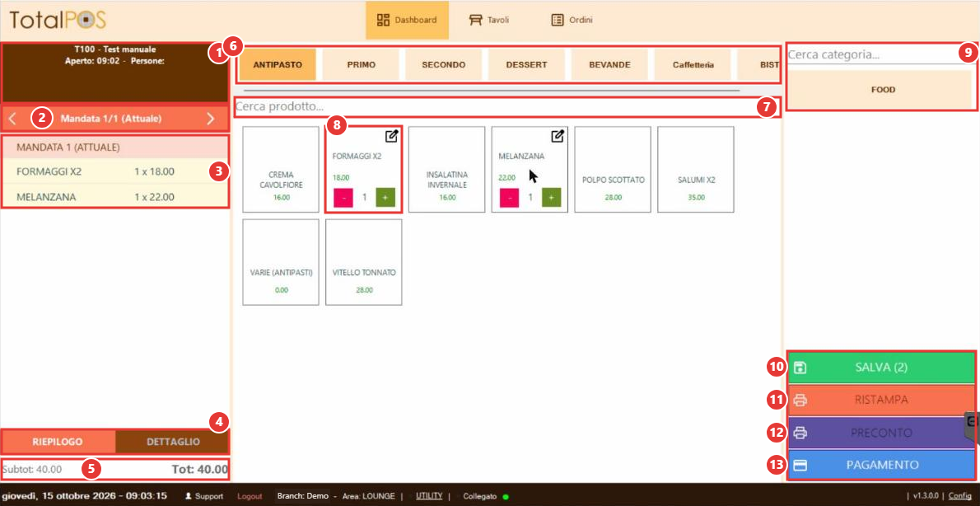The width and height of the screenshot is (980, 506).
Task: Add CREMA CAVOLFIORE to the order
Action: tap(281, 170)
